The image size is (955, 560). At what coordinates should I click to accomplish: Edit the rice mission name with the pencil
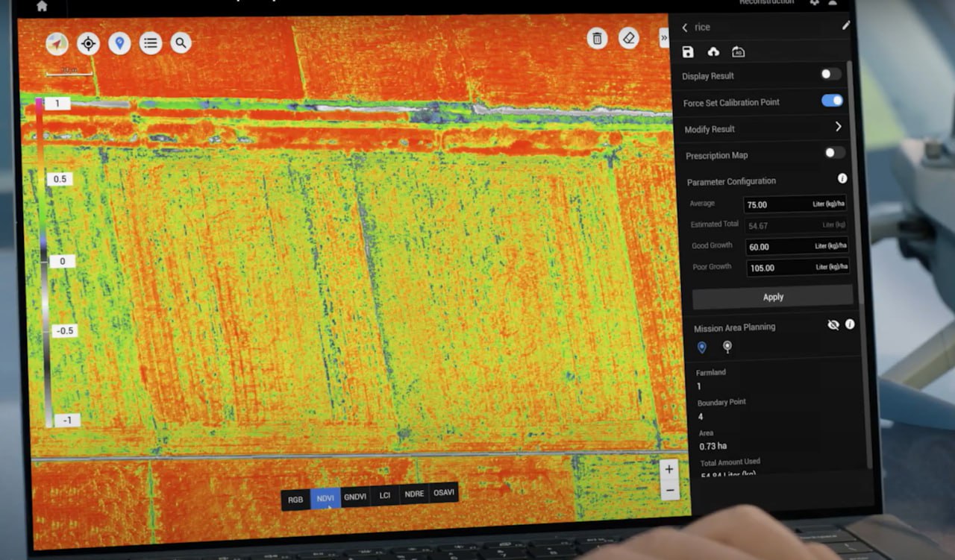click(846, 25)
